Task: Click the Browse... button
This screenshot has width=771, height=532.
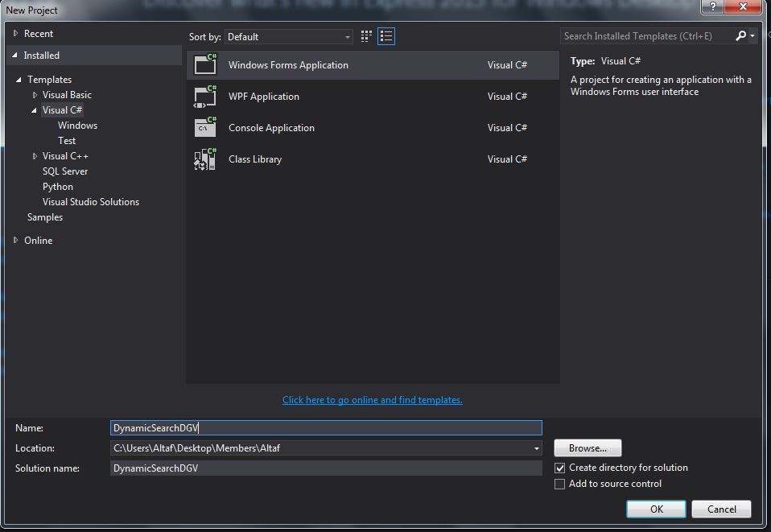Action: click(x=588, y=448)
